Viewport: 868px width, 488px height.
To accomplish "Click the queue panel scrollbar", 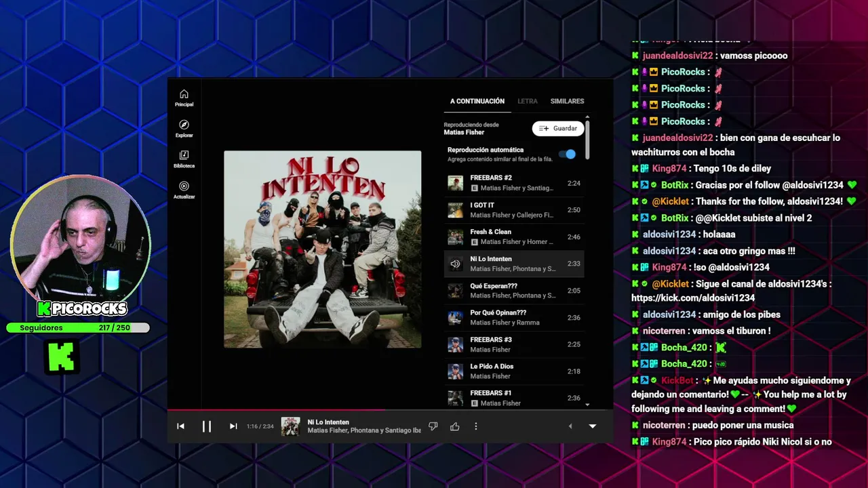I will pyautogui.click(x=587, y=140).
